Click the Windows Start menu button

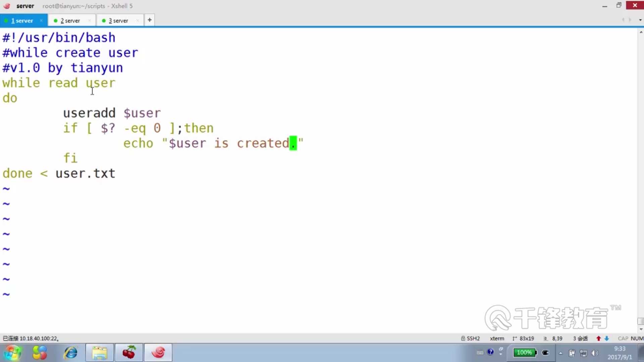point(12,352)
